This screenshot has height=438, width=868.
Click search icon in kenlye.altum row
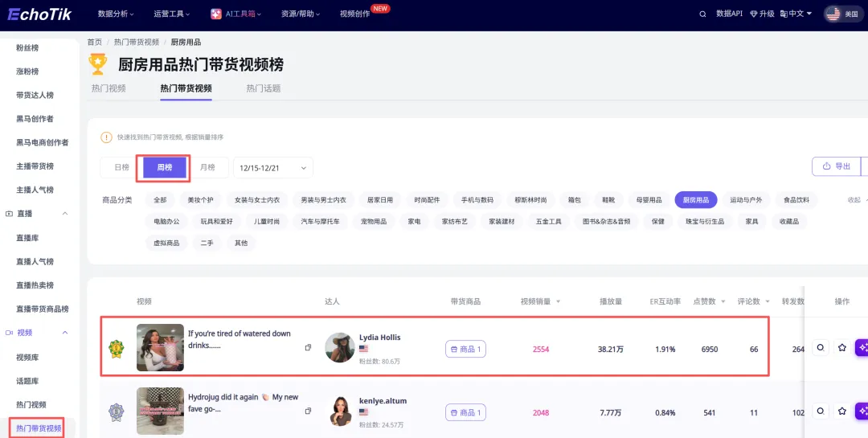point(820,411)
